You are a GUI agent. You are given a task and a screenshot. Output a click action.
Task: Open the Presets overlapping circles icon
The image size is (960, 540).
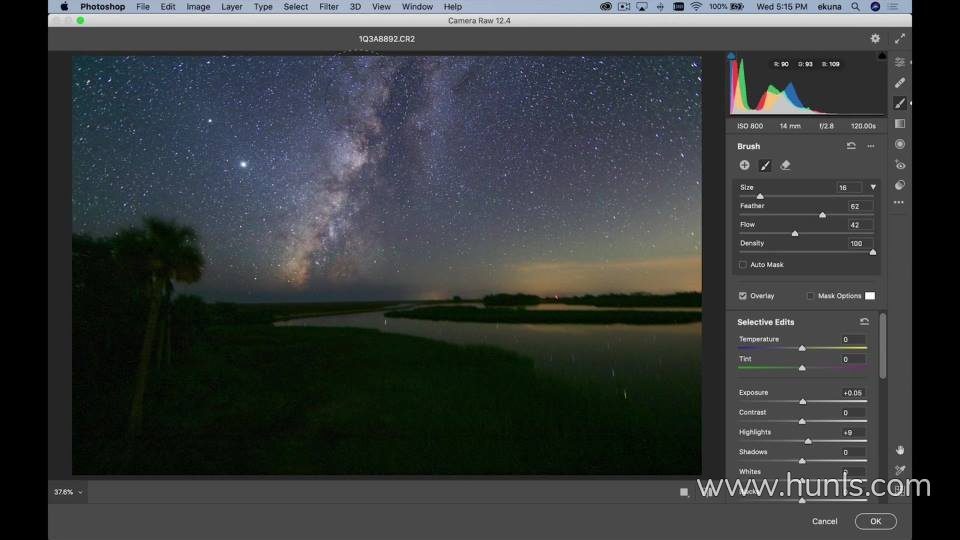[x=899, y=185]
